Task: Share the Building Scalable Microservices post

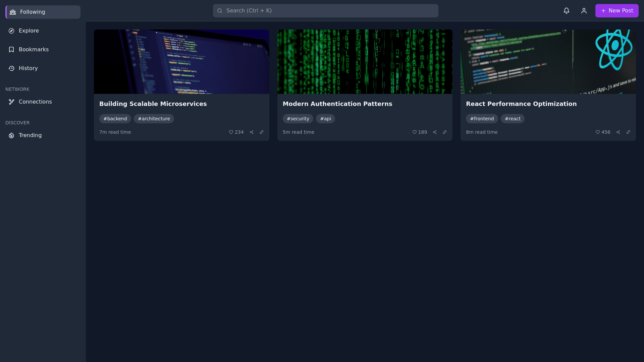Action: point(251,132)
